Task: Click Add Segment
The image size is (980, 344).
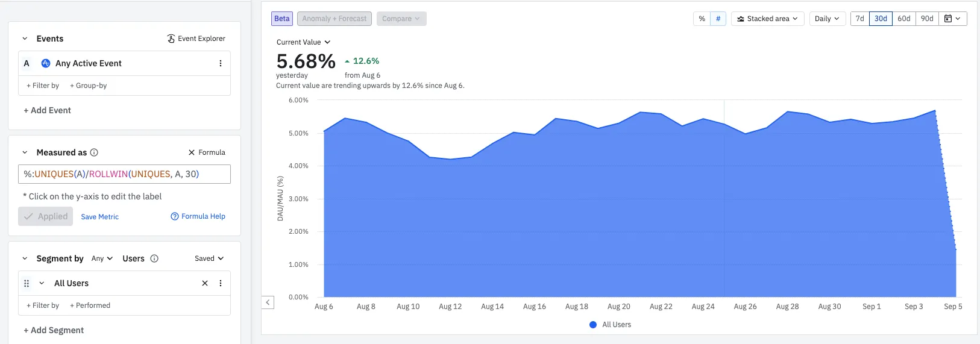Action: click(54, 330)
